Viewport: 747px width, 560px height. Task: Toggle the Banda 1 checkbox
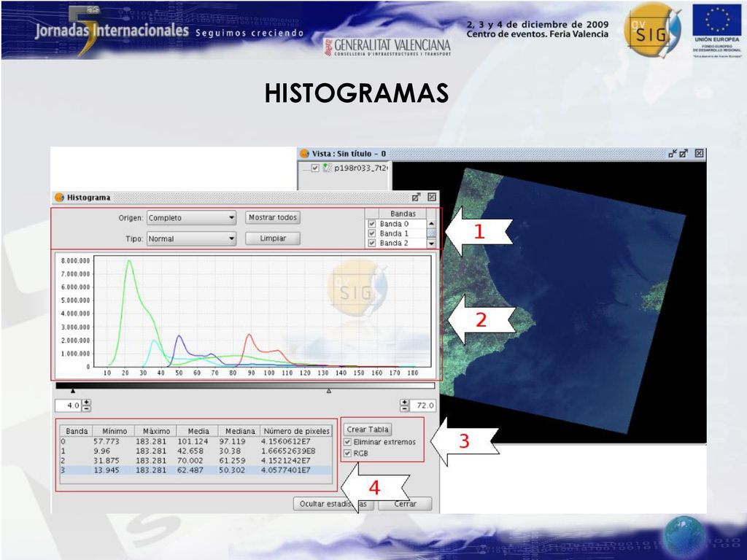click(372, 233)
